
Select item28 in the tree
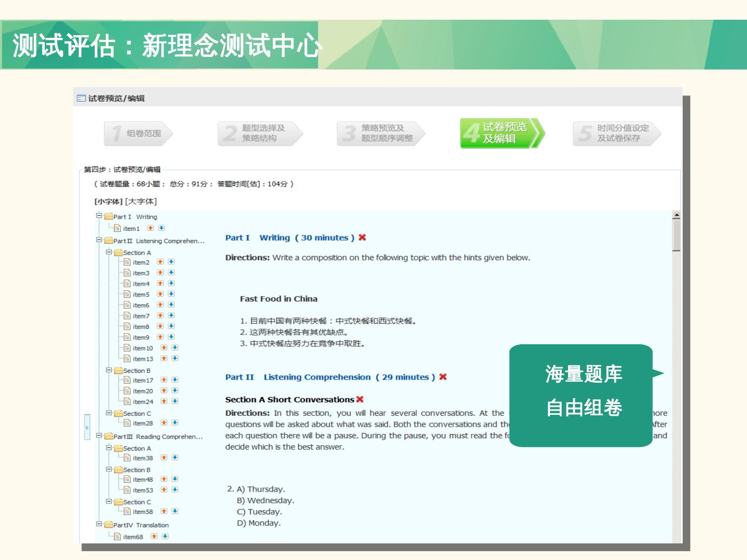point(143,423)
